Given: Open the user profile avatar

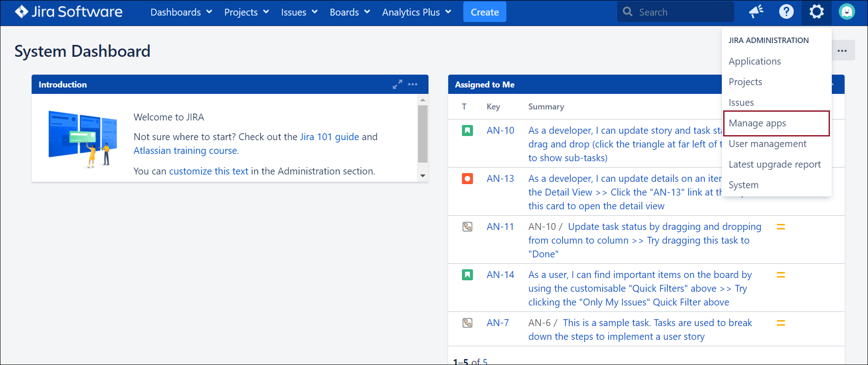Looking at the screenshot, I should [x=847, y=12].
